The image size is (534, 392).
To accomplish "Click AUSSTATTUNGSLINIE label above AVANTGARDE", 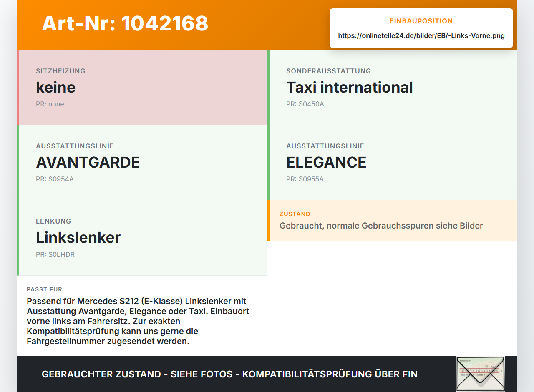I will [75, 146].
